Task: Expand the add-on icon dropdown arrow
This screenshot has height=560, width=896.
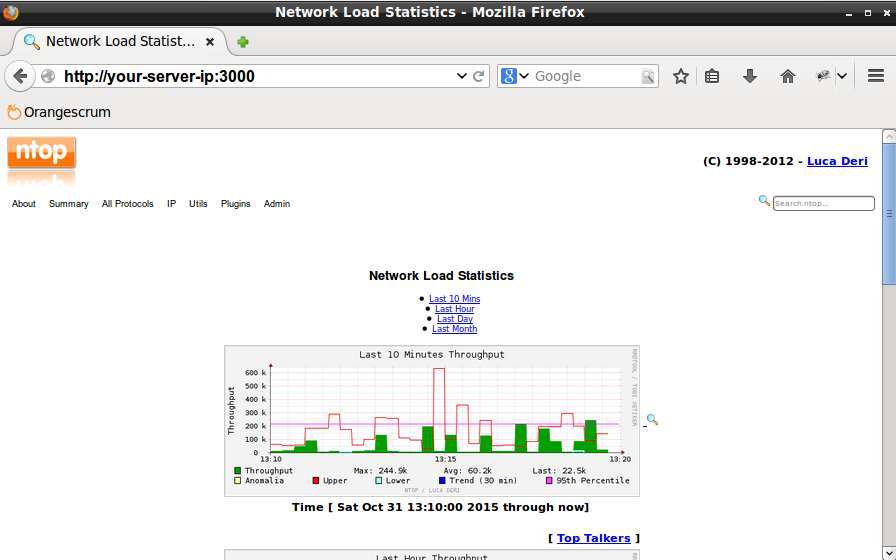Action: point(842,76)
